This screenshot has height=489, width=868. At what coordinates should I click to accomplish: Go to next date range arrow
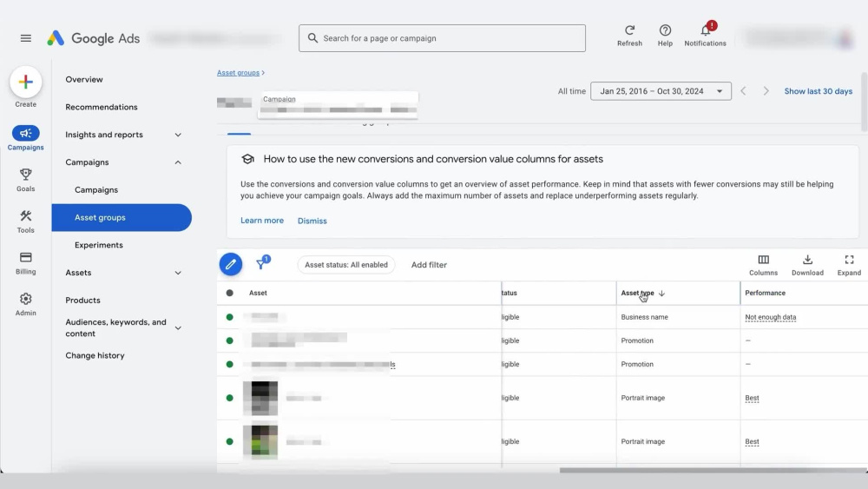pos(766,91)
